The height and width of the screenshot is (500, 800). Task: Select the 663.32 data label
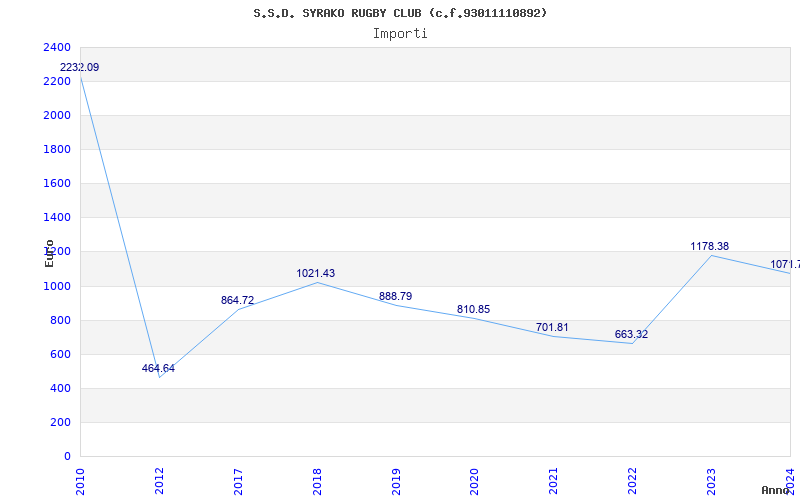click(x=631, y=335)
